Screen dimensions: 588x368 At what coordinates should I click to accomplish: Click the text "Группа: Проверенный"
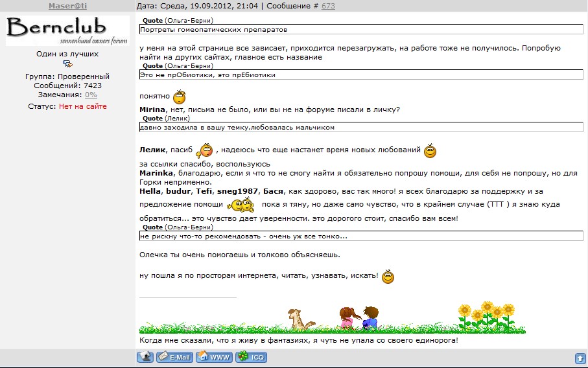point(67,76)
